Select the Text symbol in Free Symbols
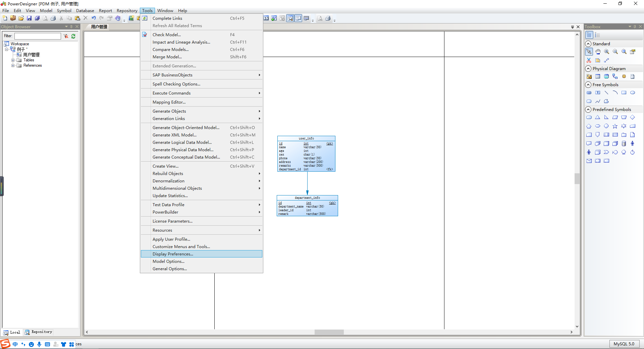644x349 pixels. (x=598, y=93)
